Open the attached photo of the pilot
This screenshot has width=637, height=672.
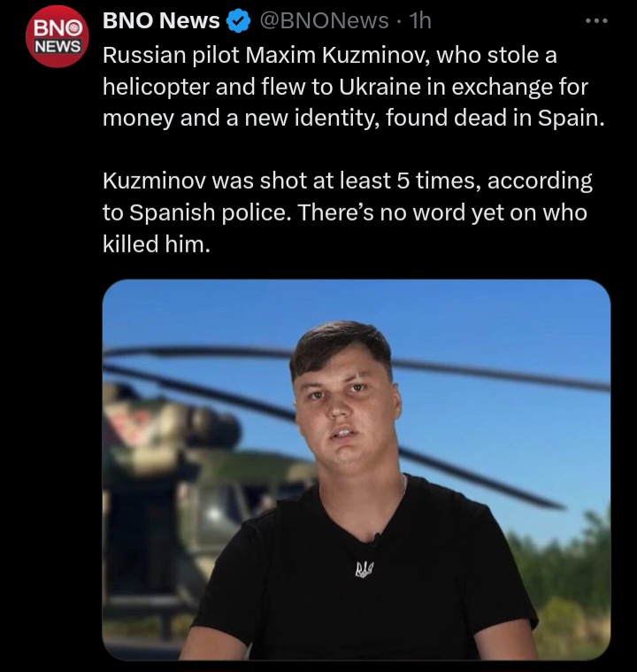point(357,470)
